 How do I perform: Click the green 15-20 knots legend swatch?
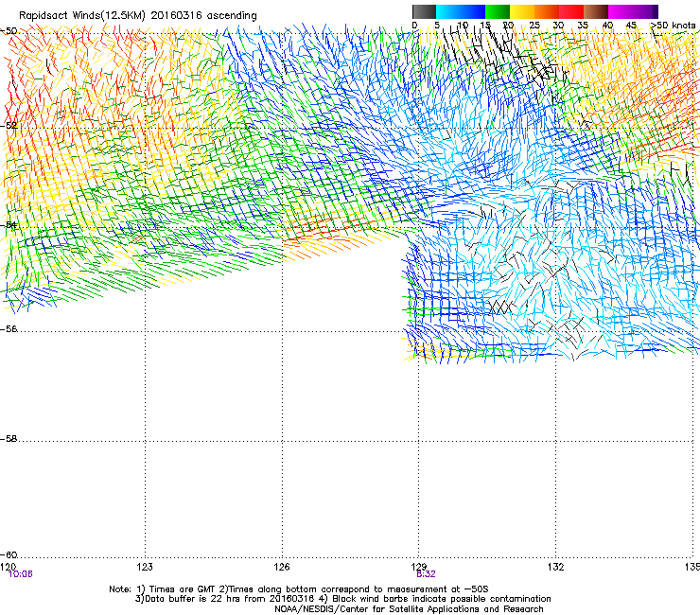(x=498, y=11)
